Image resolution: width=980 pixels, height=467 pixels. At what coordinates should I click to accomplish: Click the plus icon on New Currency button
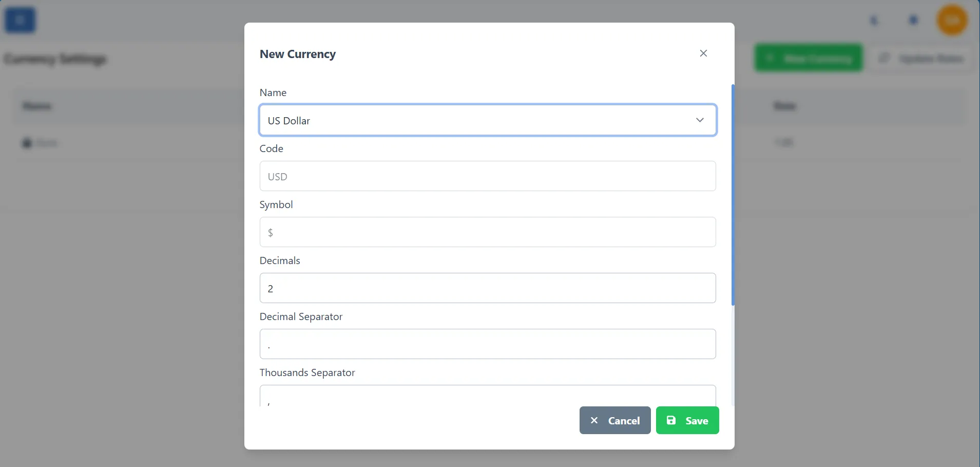click(770, 58)
